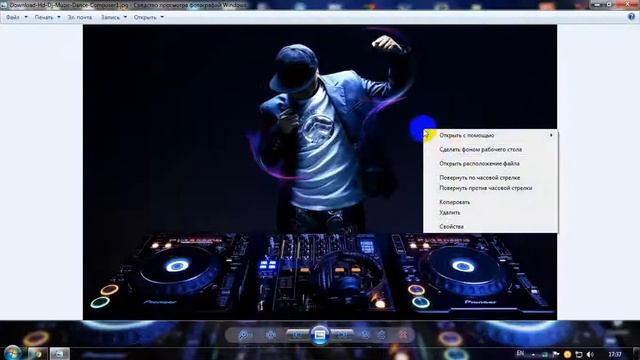Open the Печать menu dropdown
Viewport: 640px width, 360px height.
(47, 18)
